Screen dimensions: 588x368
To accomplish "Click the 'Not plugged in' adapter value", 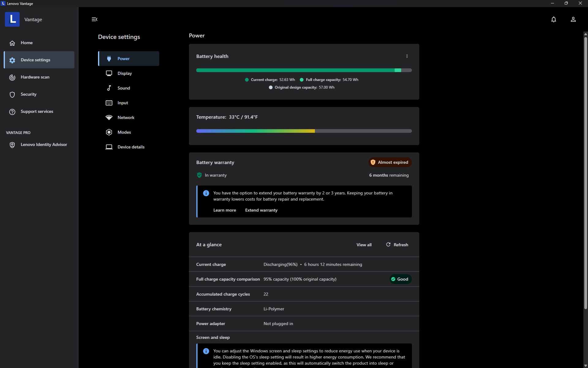I will click(278, 324).
